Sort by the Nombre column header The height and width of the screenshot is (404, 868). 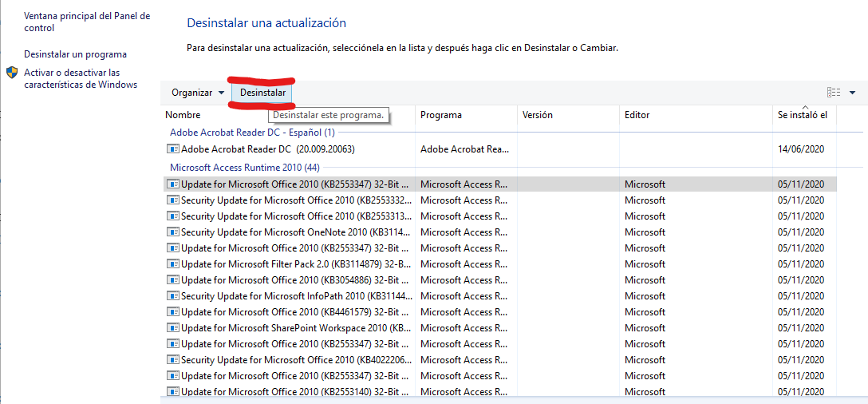[183, 115]
